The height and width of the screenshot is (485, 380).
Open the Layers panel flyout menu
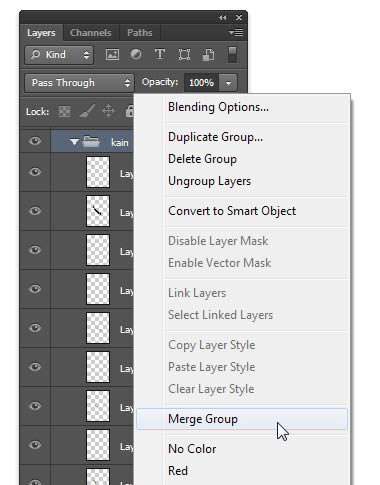pyautogui.click(x=236, y=33)
